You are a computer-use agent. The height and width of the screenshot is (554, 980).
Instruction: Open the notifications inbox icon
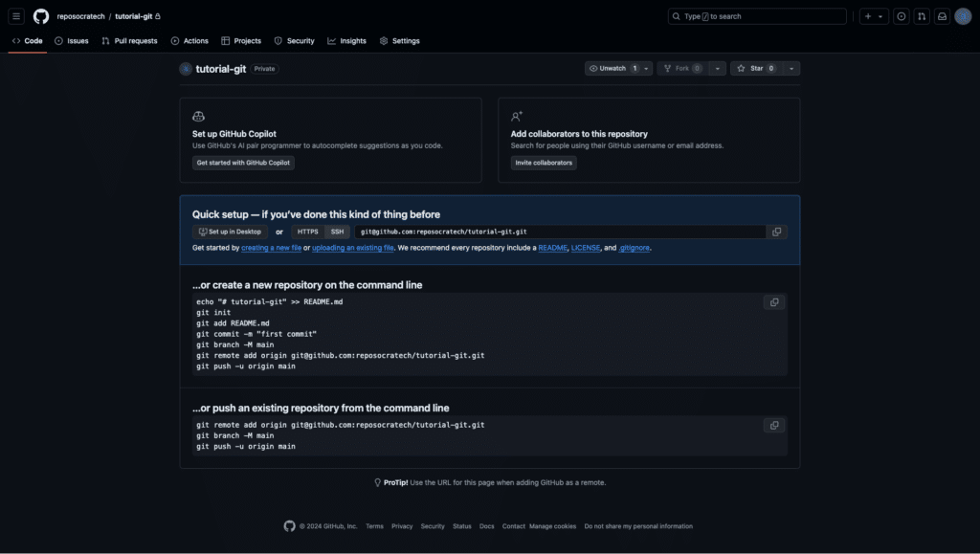(942, 16)
